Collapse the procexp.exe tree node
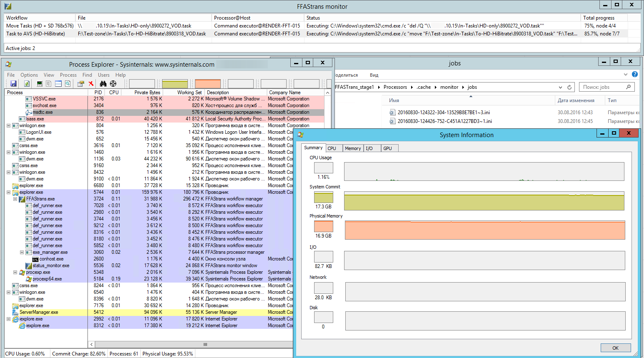 15,272
